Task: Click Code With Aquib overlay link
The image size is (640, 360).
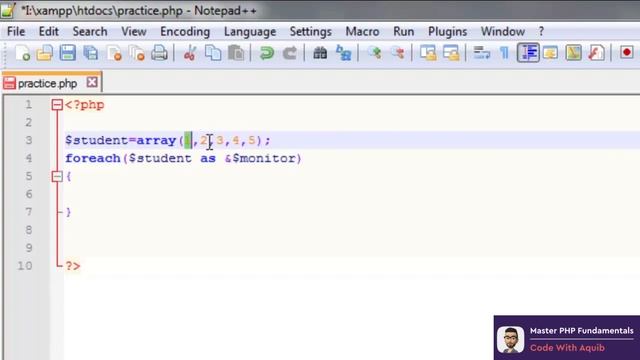Action: 567,348
